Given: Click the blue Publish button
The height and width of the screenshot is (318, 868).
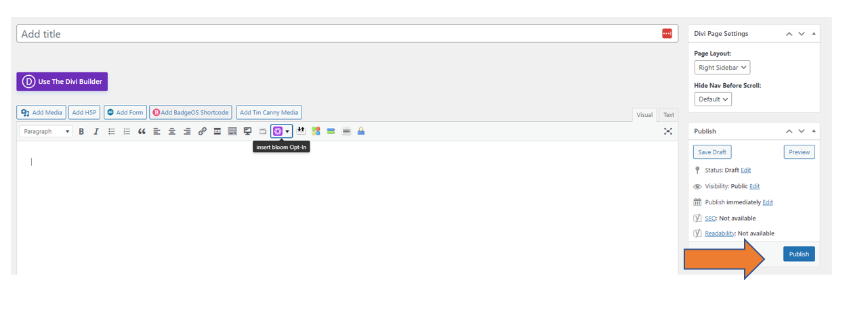Looking at the screenshot, I should coord(799,254).
